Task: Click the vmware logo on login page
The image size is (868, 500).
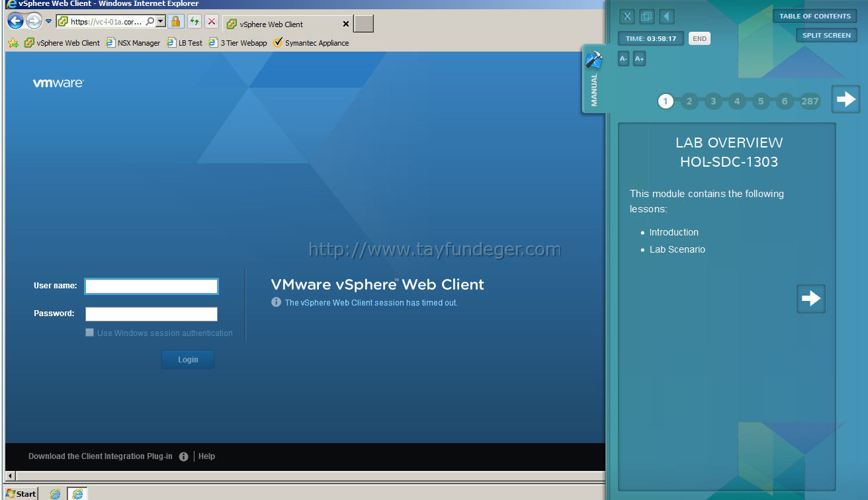Action: (x=58, y=83)
